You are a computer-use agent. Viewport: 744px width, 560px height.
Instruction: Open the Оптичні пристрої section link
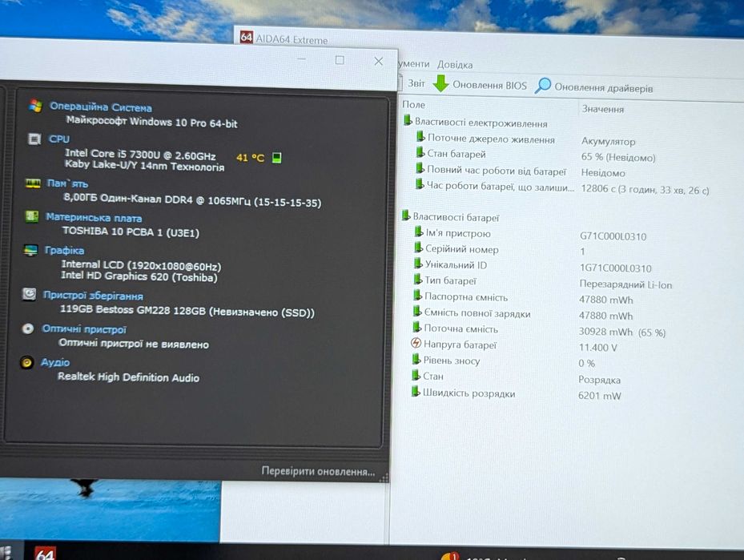(x=84, y=329)
